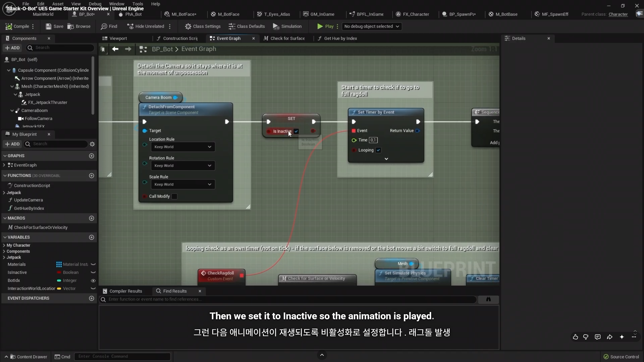Screen dimensions: 644x362
Task: Collapse the Capsule Component tree node
Action: click(9, 70)
